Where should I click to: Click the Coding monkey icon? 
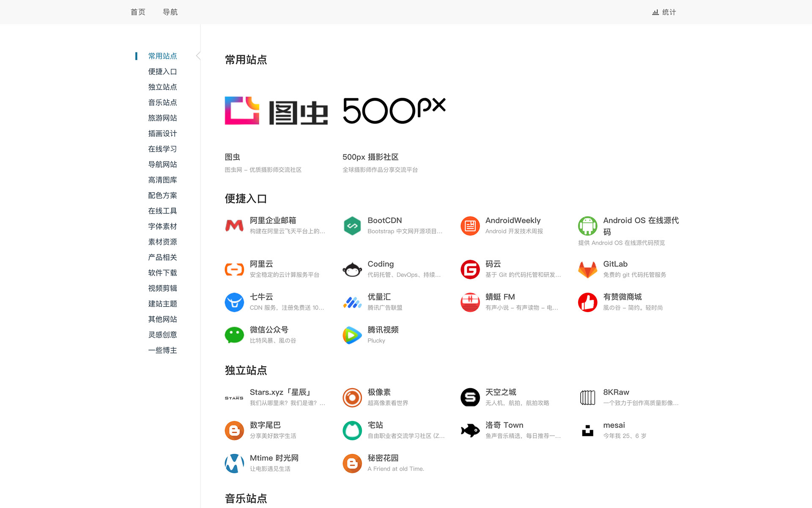352,270
